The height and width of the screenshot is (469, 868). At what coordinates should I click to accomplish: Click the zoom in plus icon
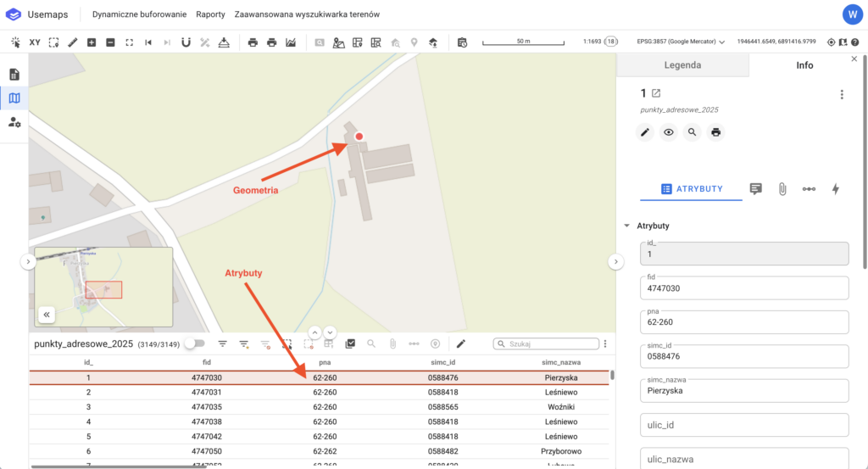pos(92,42)
